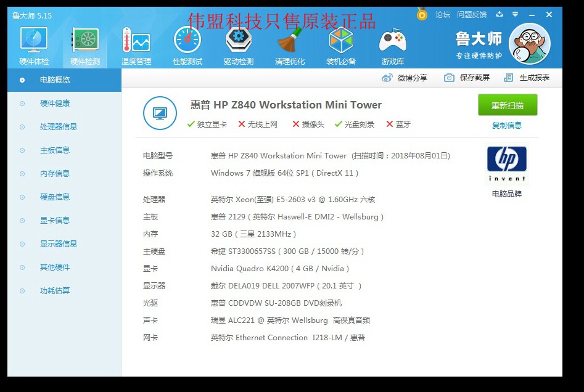This screenshot has height=392, width=584.
Task: Click the HP invent brand logo
Action: [x=506, y=164]
